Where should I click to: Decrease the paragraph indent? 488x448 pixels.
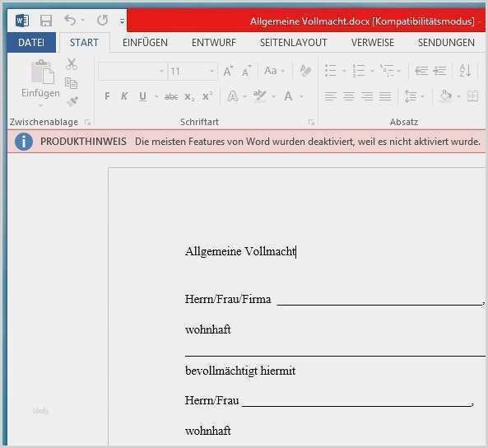(421, 71)
